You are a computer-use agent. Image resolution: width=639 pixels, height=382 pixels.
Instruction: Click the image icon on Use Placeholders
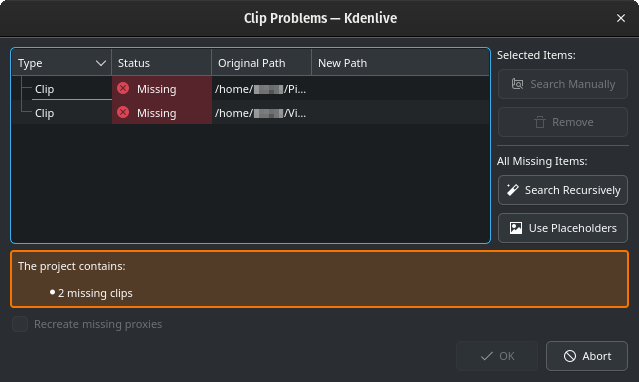pos(516,228)
